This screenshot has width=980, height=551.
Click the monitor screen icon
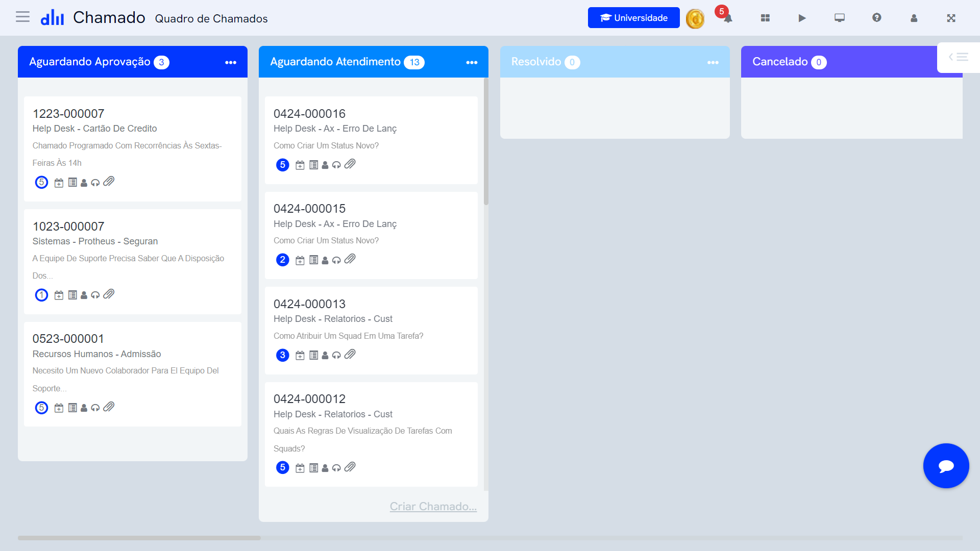pyautogui.click(x=839, y=18)
